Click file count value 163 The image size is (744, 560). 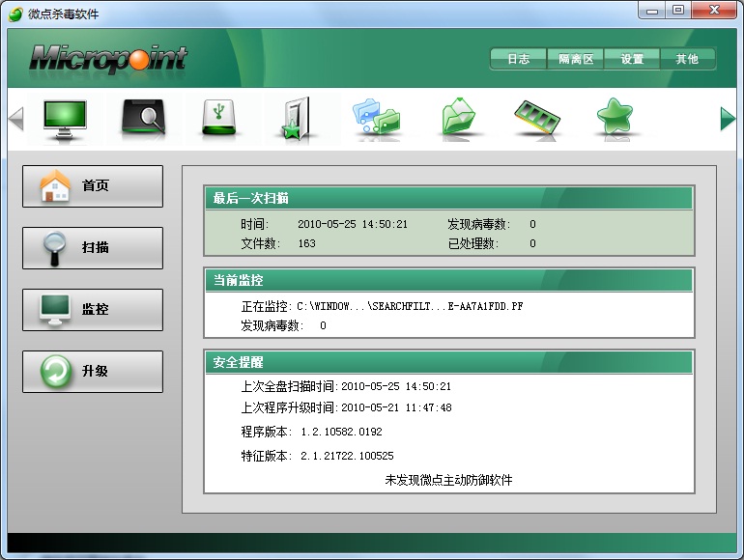(x=306, y=243)
